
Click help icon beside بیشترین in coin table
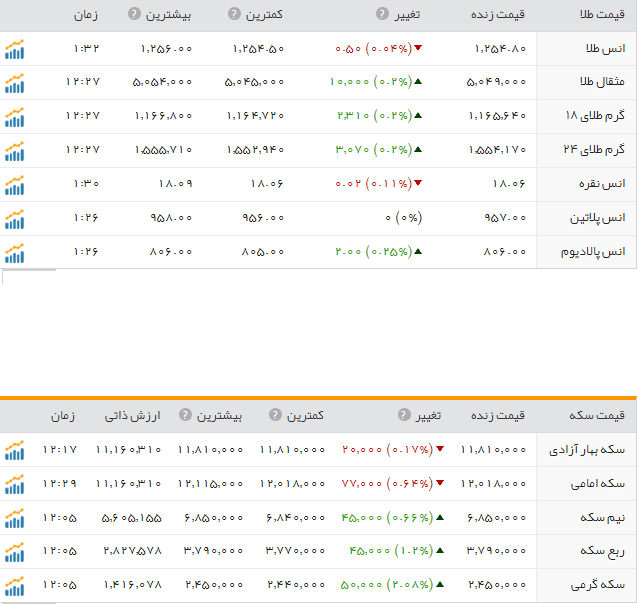pos(185,415)
